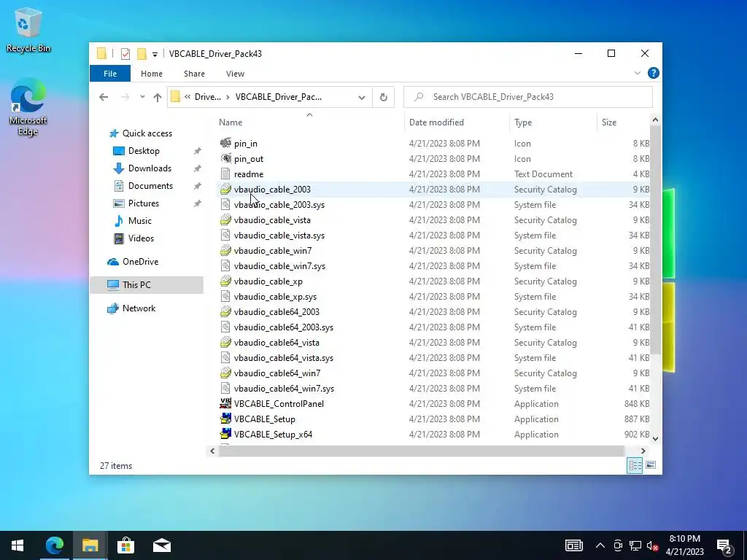Open the Recycle Bin desktop icon
747x560 pixels.
point(28,31)
